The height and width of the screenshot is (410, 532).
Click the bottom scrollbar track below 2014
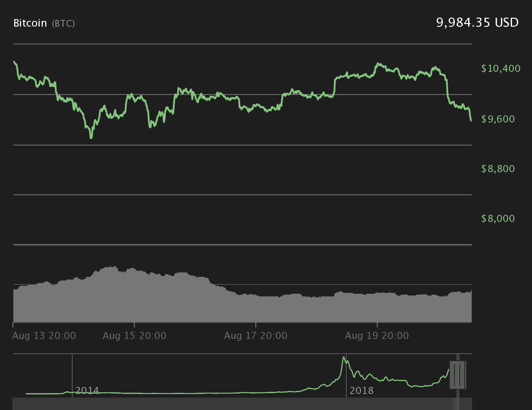click(x=87, y=403)
